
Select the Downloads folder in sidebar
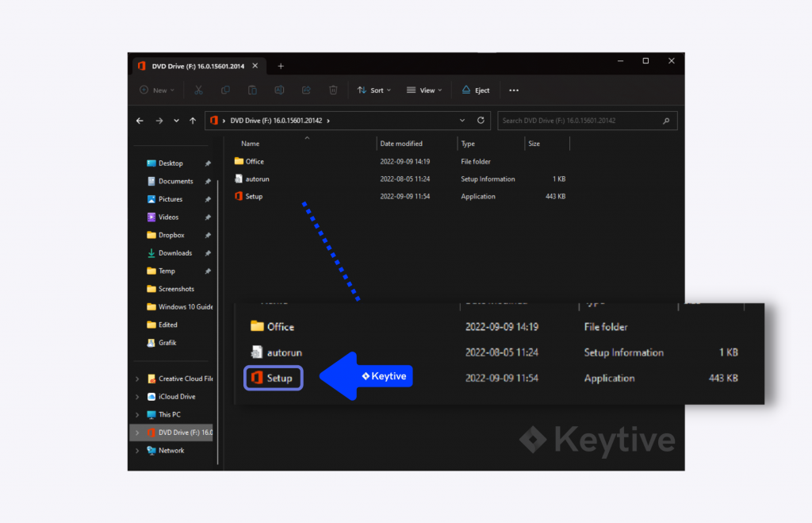point(174,253)
